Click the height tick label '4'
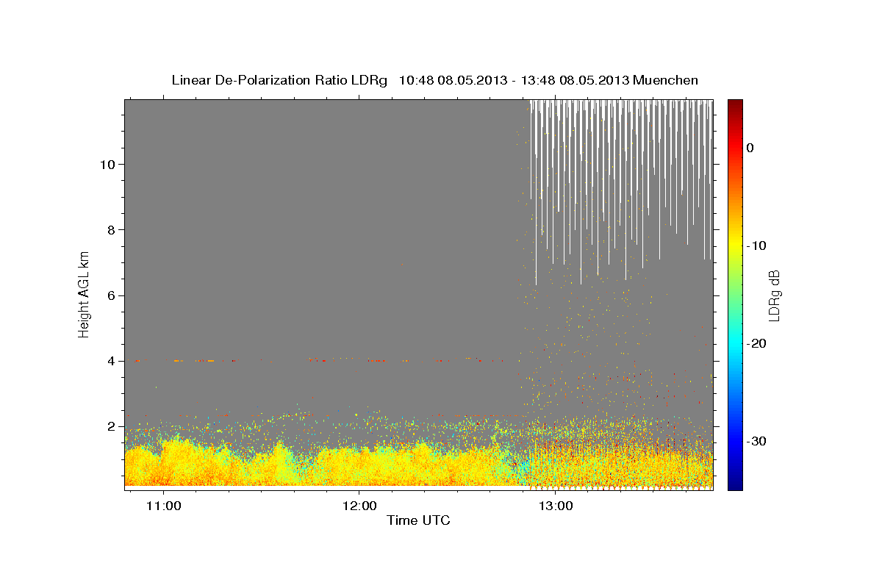This screenshot has width=882, height=588. (111, 361)
